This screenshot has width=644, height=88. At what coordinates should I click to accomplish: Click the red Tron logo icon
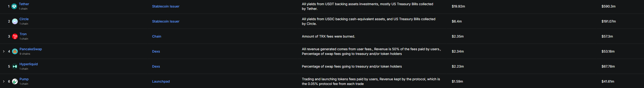pos(15,37)
